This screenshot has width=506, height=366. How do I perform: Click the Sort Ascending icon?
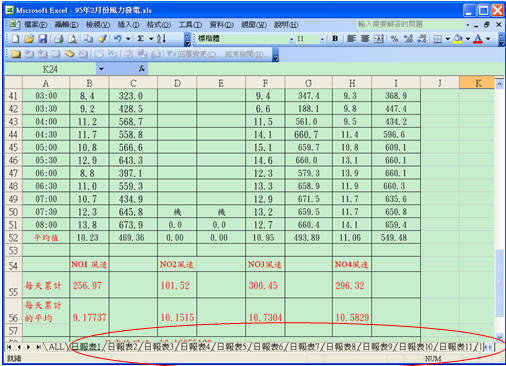coord(161,39)
